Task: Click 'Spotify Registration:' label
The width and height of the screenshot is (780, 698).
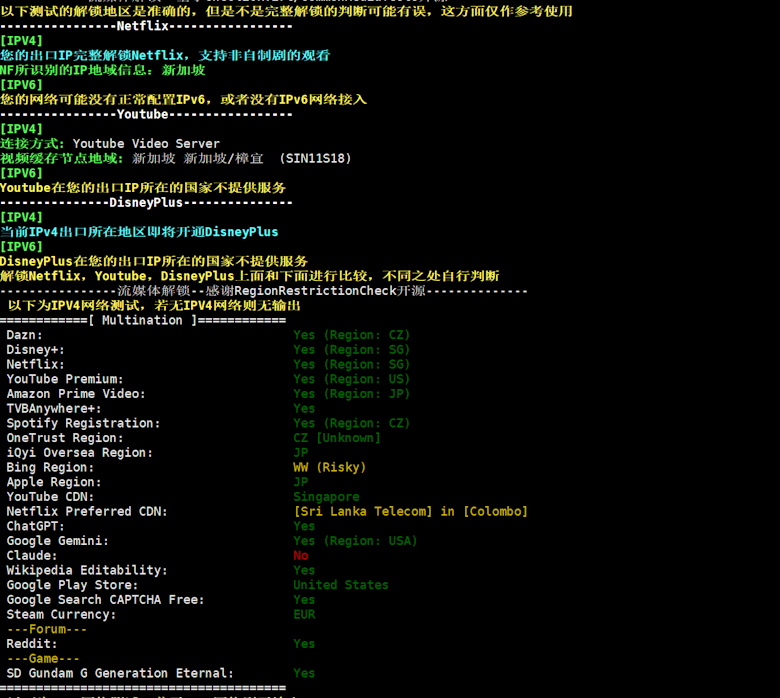Action: point(83,423)
